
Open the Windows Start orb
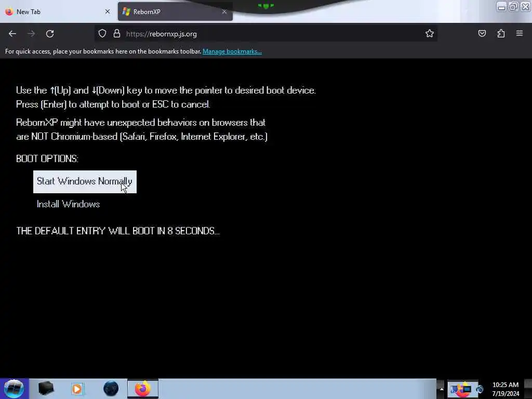coord(14,389)
